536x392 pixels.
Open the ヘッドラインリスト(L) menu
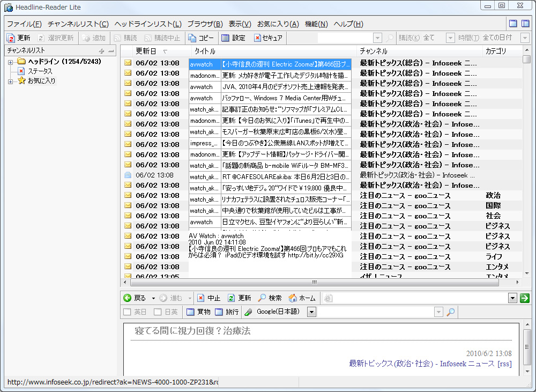click(148, 24)
